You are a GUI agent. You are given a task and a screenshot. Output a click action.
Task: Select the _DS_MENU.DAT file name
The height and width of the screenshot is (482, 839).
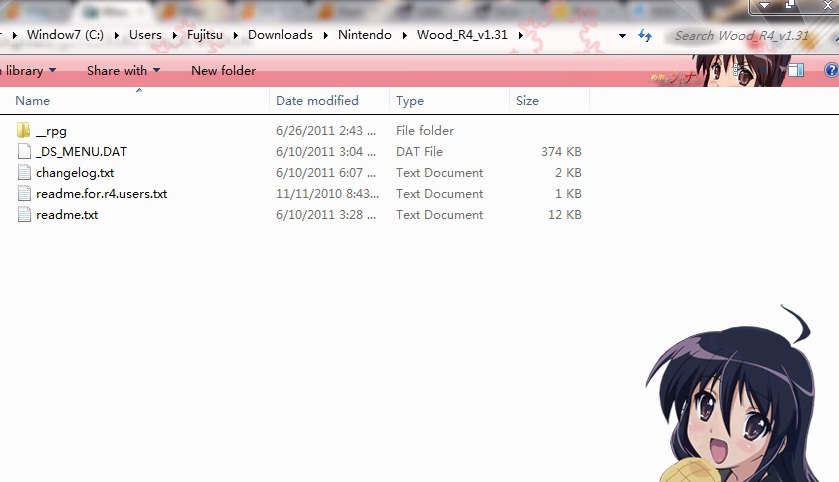point(81,152)
